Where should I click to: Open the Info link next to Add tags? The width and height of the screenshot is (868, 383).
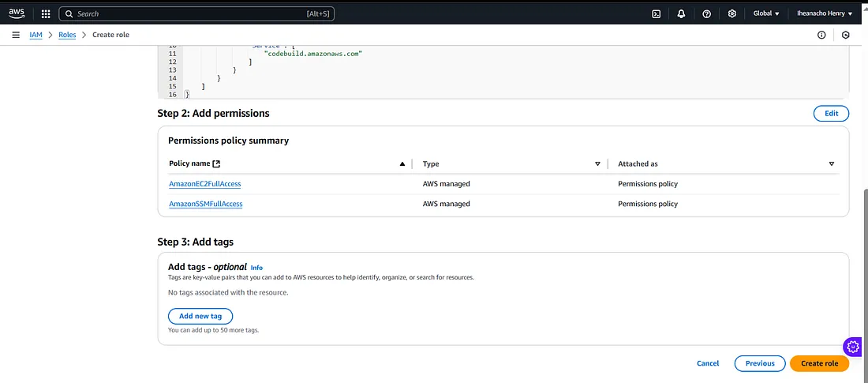point(257,268)
